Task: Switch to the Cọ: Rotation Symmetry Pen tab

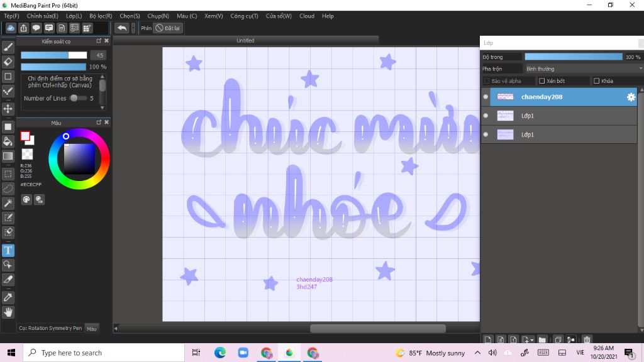Action: point(50,328)
